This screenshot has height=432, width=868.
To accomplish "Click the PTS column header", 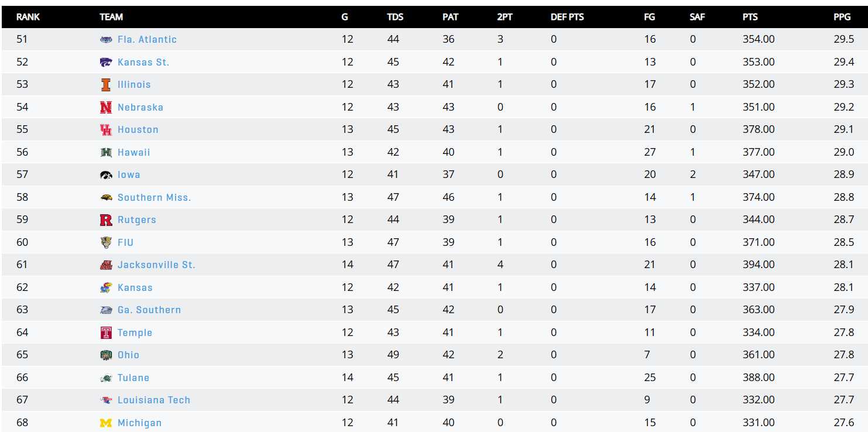I will click(x=750, y=17).
